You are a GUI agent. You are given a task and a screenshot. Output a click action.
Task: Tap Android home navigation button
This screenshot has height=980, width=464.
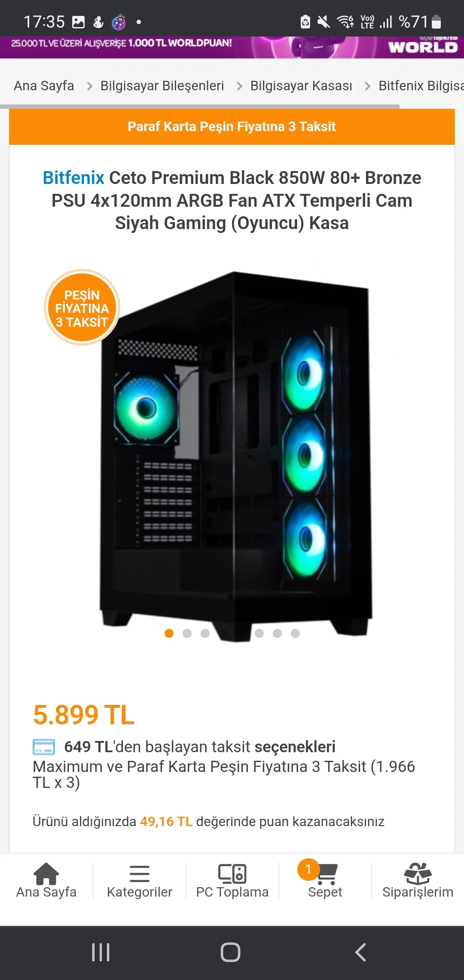tap(231, 952)
